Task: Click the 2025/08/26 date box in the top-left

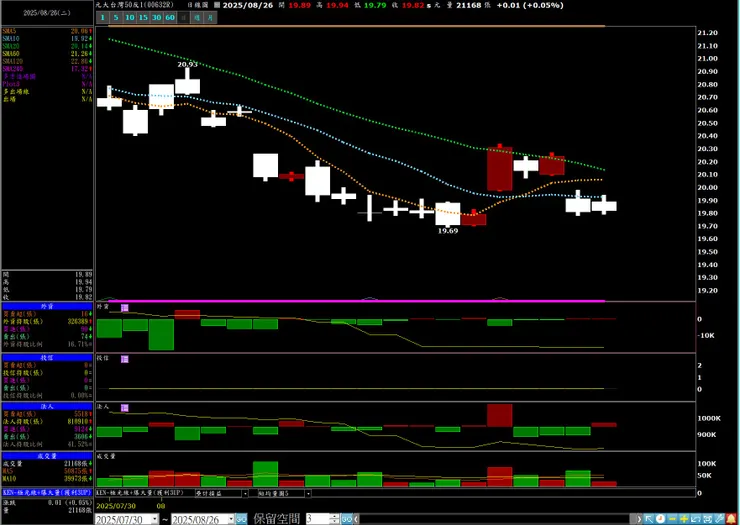Action: [x=47, y=13]
